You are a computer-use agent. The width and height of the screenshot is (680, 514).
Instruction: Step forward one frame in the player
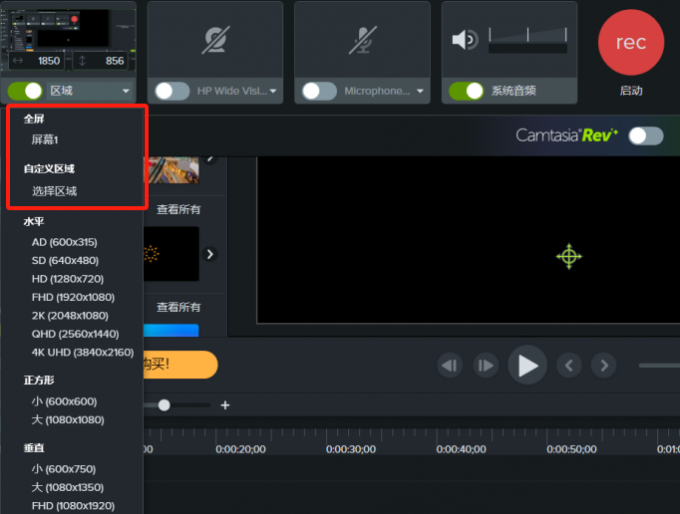(x=486, y=366)
